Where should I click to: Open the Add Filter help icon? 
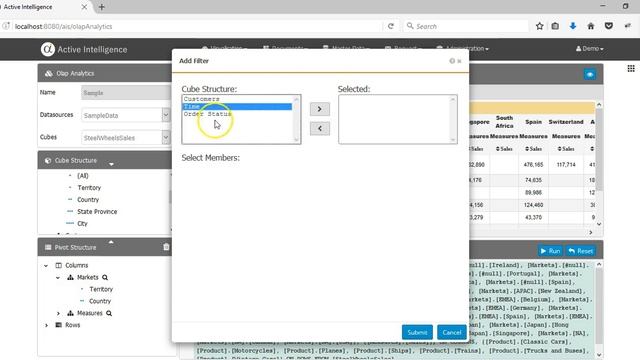(x=452, y=61)
